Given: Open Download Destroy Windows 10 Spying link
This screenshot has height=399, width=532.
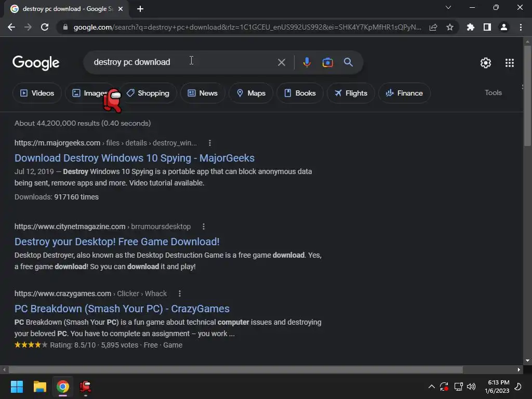Looking at the screenshot, I should [x=135, y=158].
